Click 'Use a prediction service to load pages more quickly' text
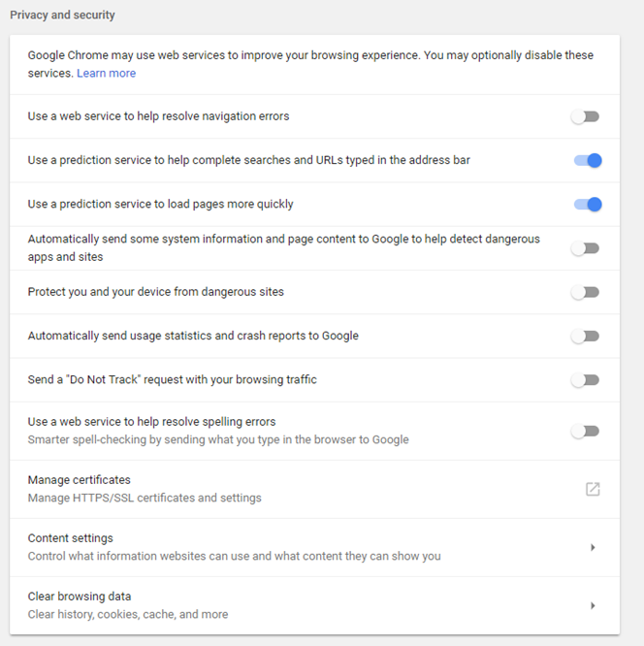The width and height of the screenshot is (644, 646). click(x=161, y=204)
